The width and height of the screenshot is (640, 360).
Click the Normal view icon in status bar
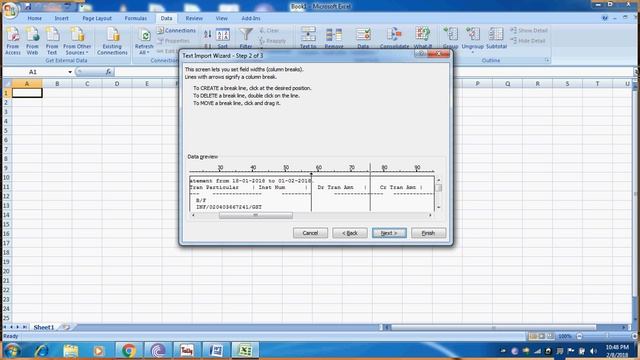click(533, 336)
